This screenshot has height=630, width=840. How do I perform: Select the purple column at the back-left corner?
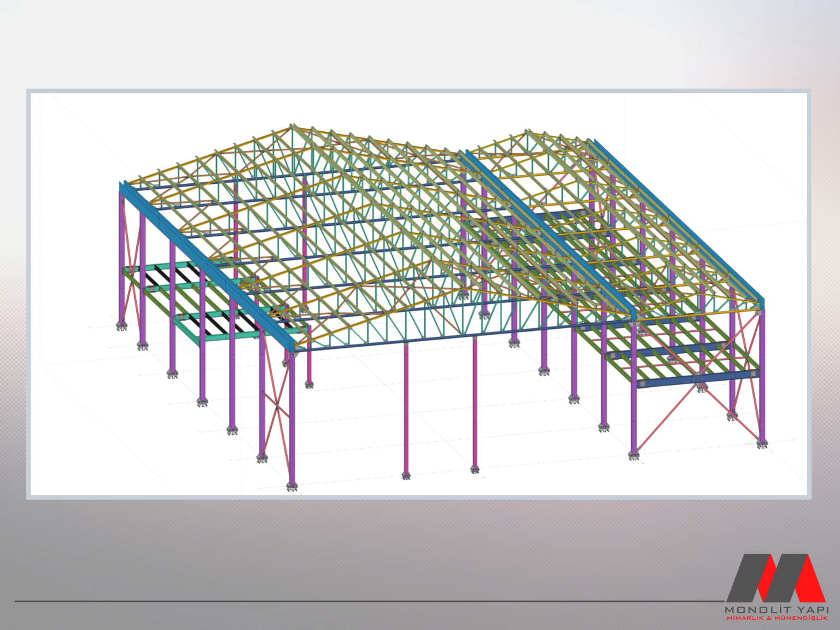click(x=121, y=257)
